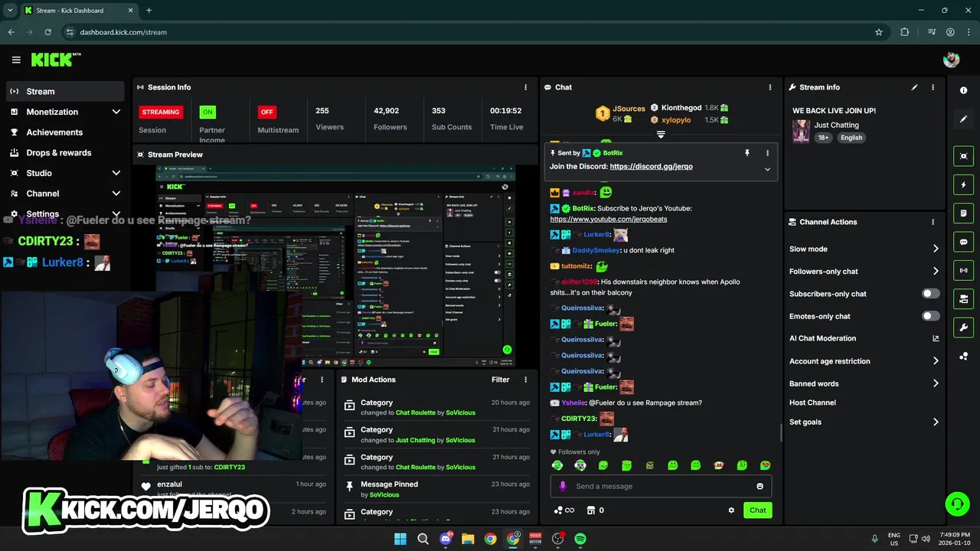
Task: Open Drops & rewards in sidebar
Action: coord(65,152)
